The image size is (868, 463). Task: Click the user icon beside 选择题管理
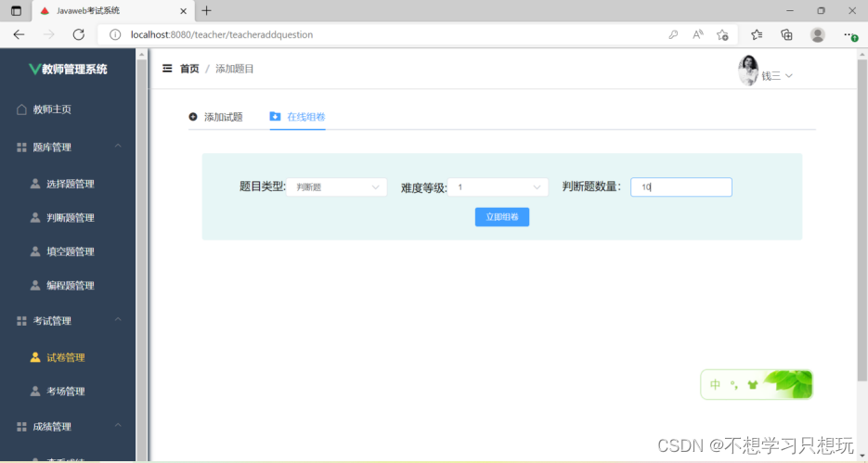point(35,183)
